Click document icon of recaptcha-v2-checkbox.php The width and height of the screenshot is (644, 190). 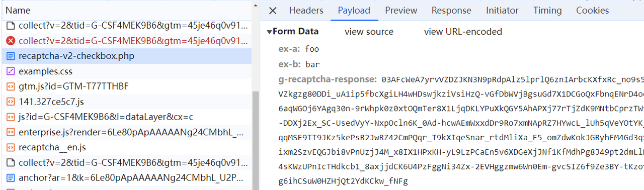coord(11,56)
